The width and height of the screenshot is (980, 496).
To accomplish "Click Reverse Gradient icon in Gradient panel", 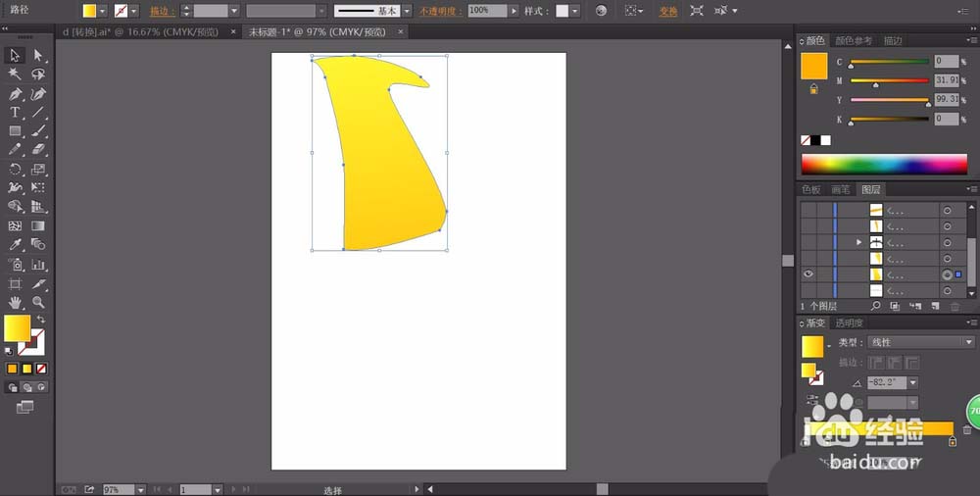I will 811,398.
